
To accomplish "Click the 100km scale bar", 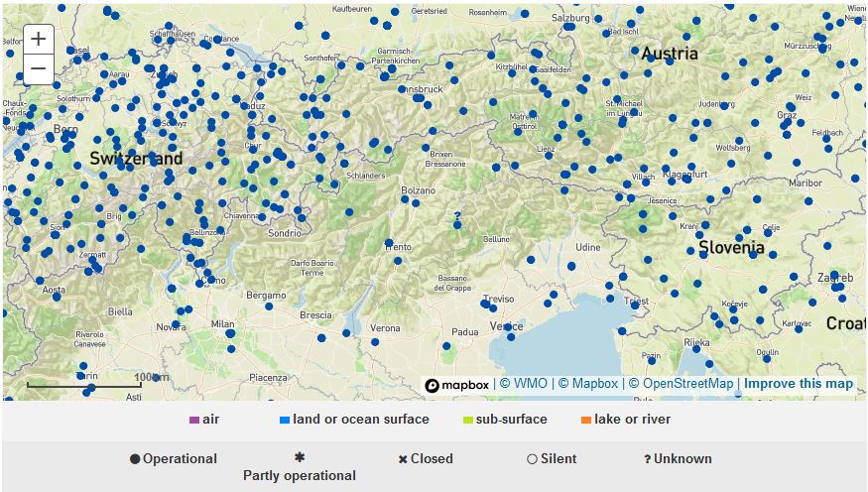I will pyautogui.click(x=83, y=385).
